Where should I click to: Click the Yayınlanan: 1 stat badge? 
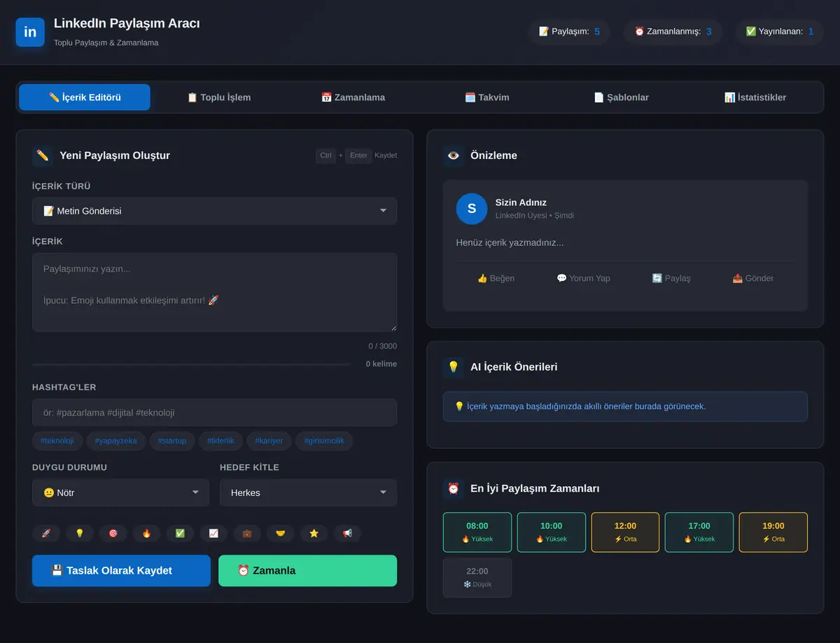pyautogui.click(x=780, y=32)
